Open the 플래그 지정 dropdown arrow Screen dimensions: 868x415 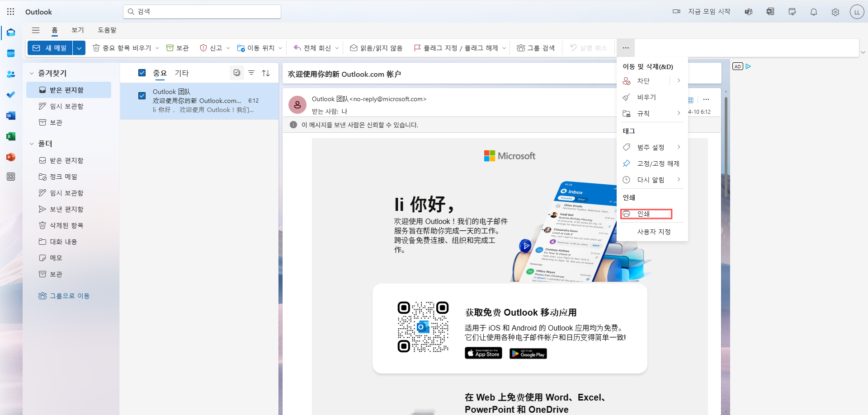pyautogui.click(x=505, y=47)
